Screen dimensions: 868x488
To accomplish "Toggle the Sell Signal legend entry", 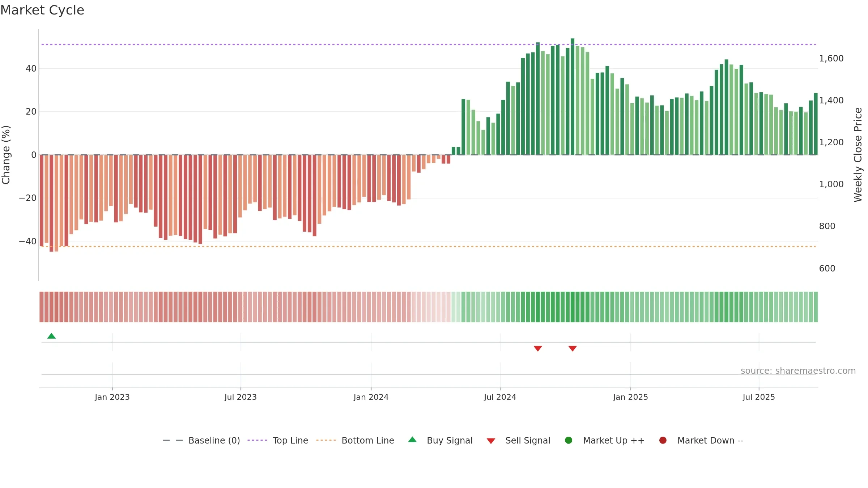I will click(518, 440).
